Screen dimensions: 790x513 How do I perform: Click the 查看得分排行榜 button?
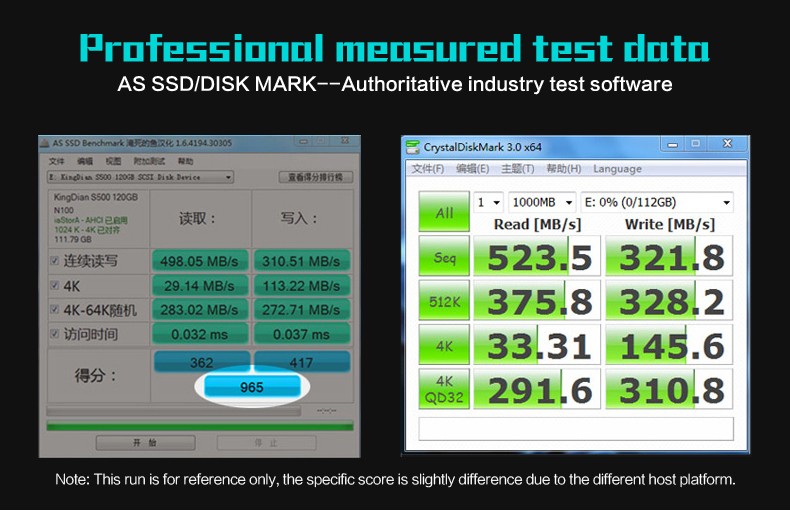tap(315, 177)
